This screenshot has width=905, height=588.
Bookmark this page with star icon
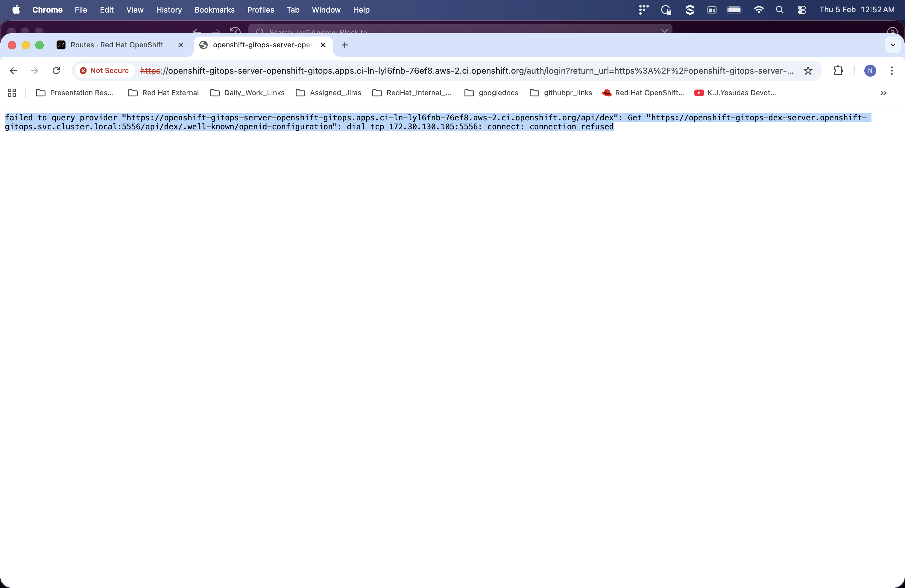click(808, 71)
